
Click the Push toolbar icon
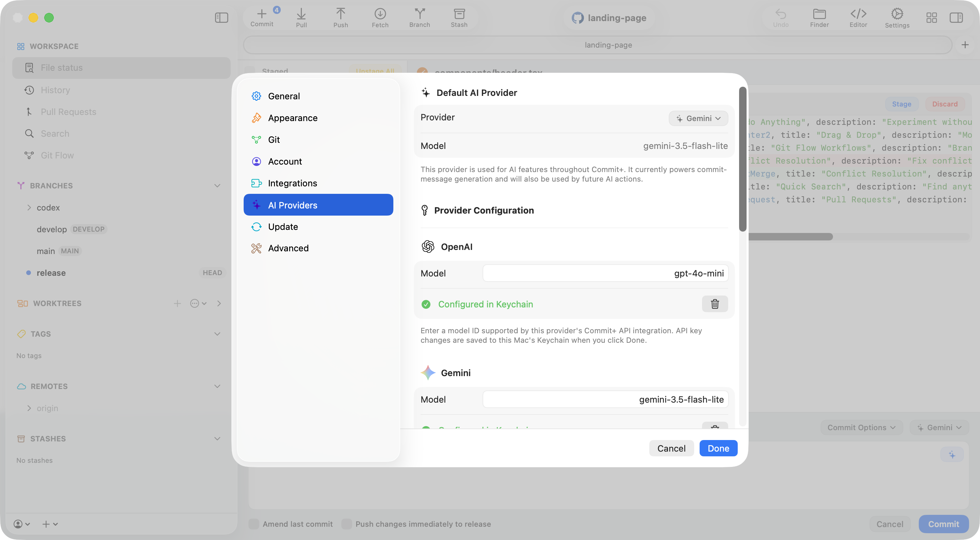click(341, 17)
